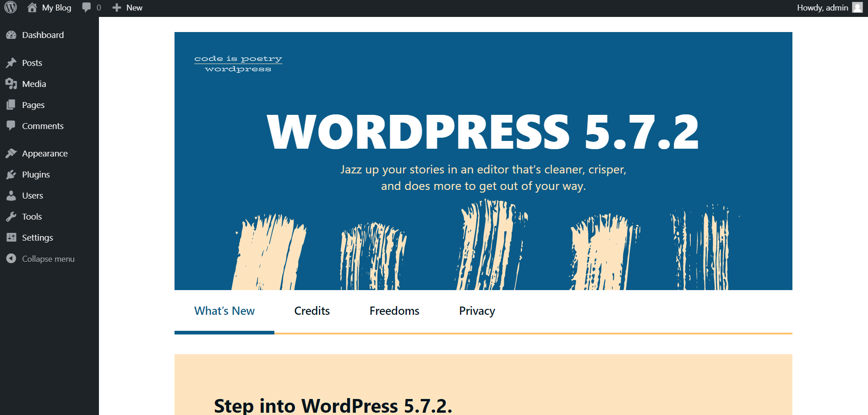Click the admin avatar icon

coord(857,7)
